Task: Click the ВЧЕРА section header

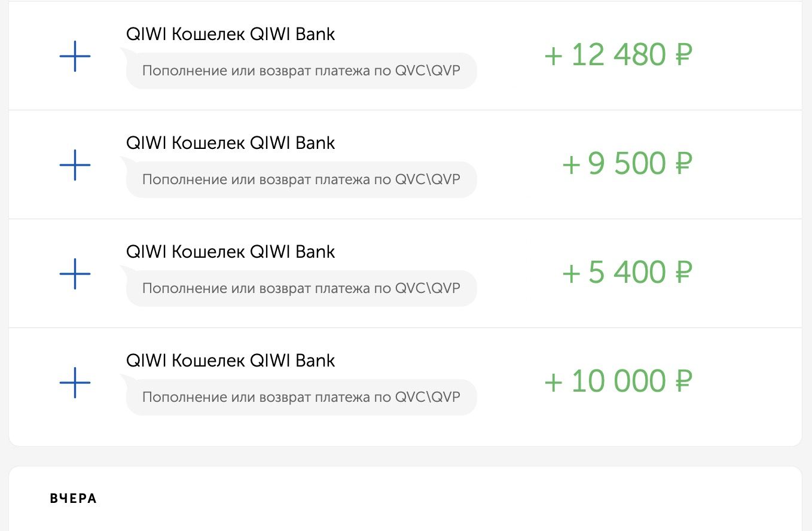Action: click(x=74, y=499)
